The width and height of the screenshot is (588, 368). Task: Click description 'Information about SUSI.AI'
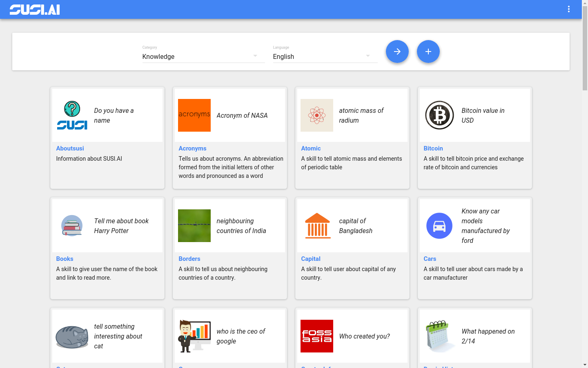click(x=89, y=159)
